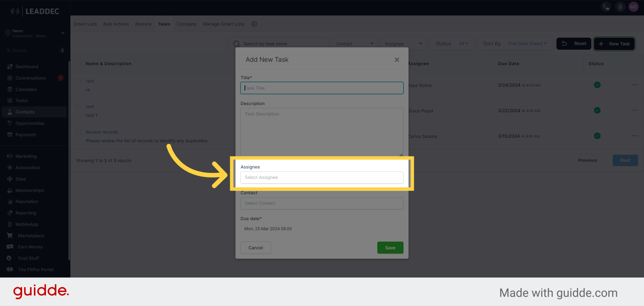The height and width of the screenshot is (306, 644).
Task: Open the Reputation section
Action: [x=26, y=201]
